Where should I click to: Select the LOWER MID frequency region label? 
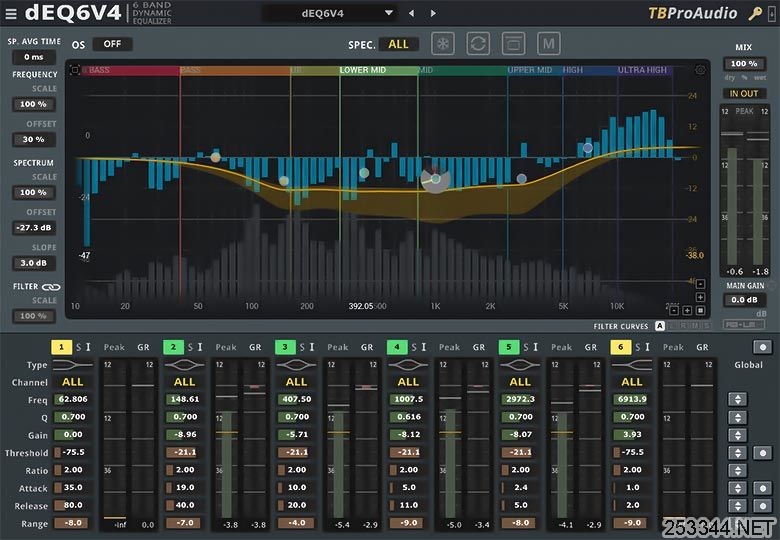click(x=363, y=70)
